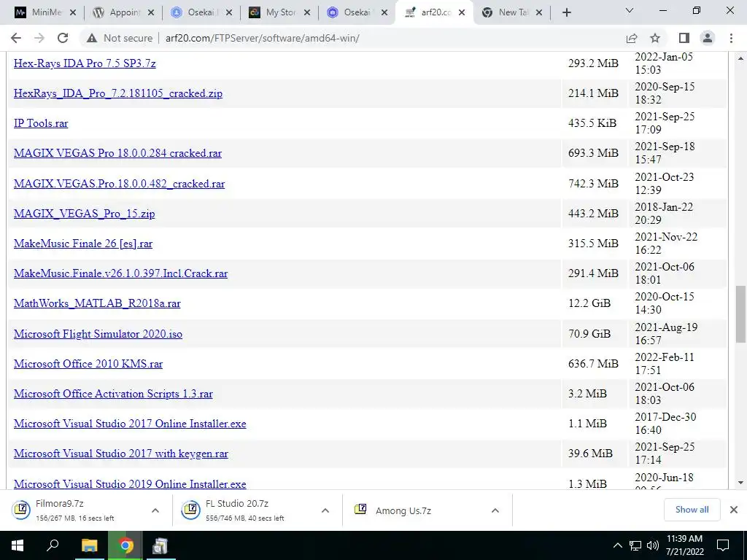Open MakeMusic Finale 26 [es].rar link
Viewport: 747px width, 560px height.
pos(83,244)
